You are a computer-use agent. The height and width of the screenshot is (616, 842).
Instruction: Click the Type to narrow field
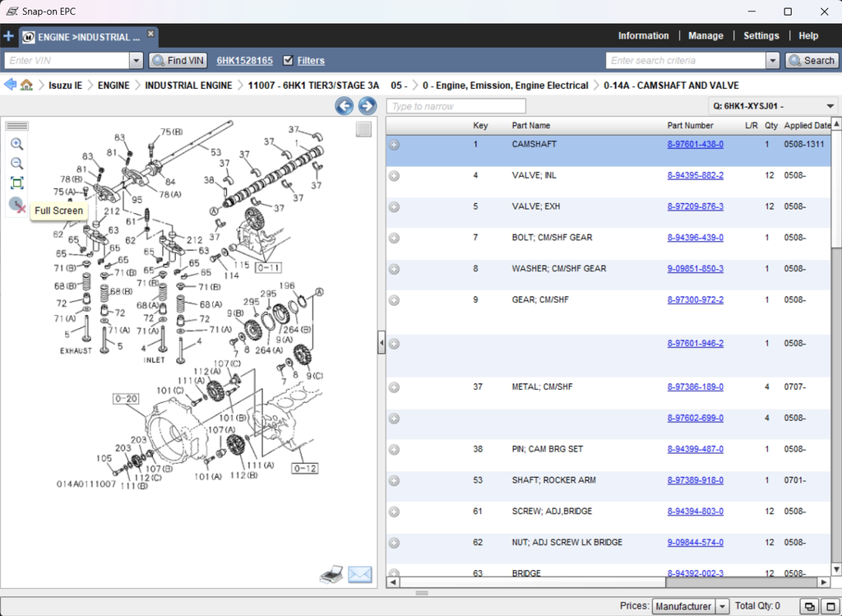pyautogui.click(x=456, y=106)
